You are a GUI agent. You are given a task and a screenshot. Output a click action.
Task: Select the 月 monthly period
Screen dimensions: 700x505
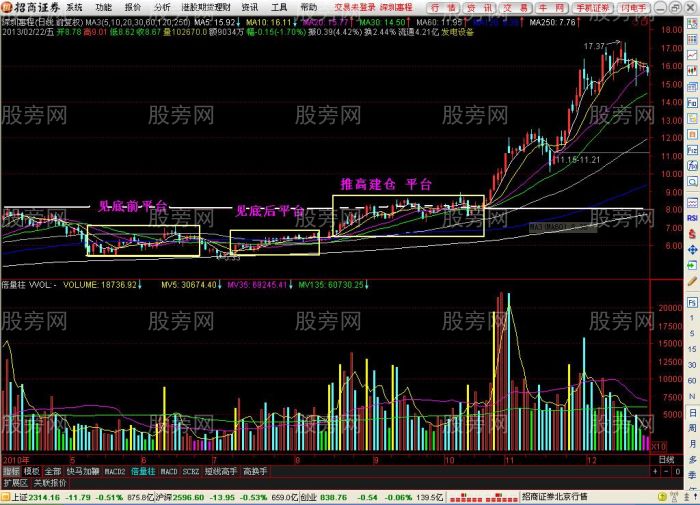click(692, 444)
